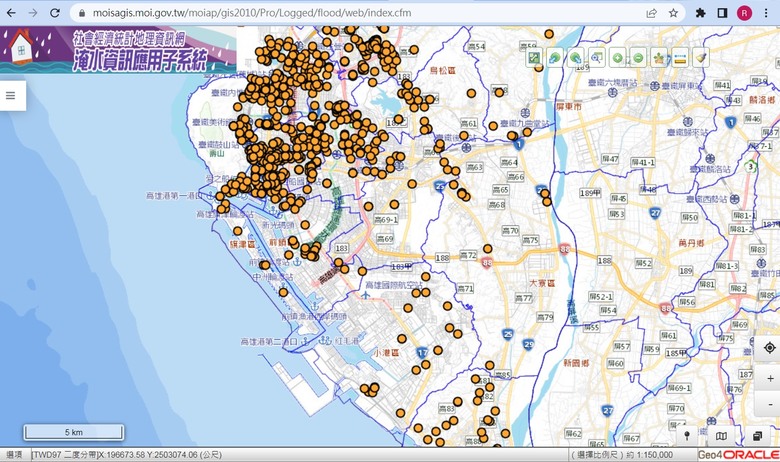
Task: Zoom out with the minus button
Action: (770, 404)
